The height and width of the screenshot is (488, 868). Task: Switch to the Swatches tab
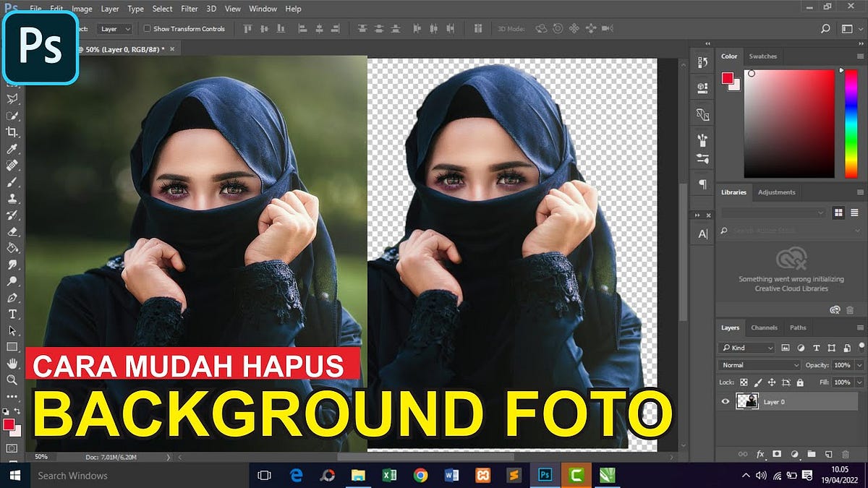pyautogui.click(x=762, y=56)
